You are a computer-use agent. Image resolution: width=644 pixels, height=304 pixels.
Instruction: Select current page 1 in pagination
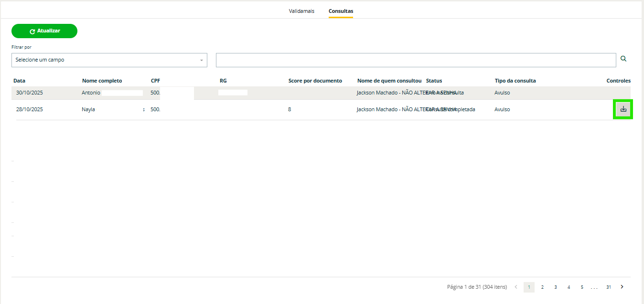pos(529,287)
